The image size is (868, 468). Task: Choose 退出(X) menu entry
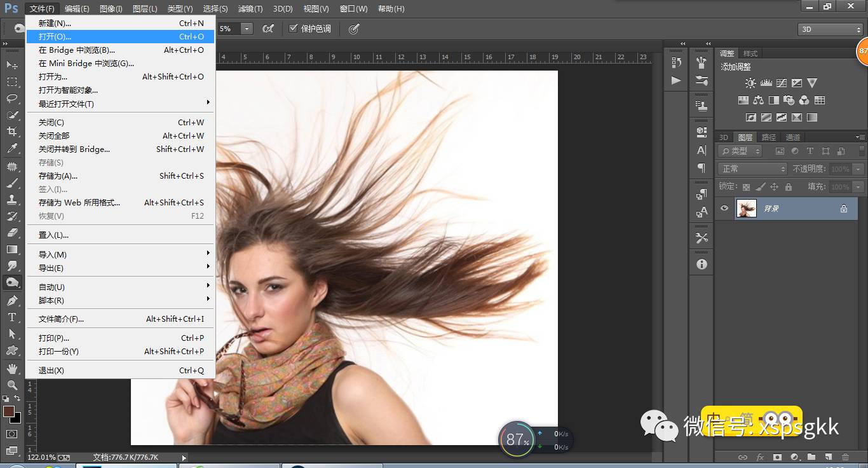pos(120,370)
